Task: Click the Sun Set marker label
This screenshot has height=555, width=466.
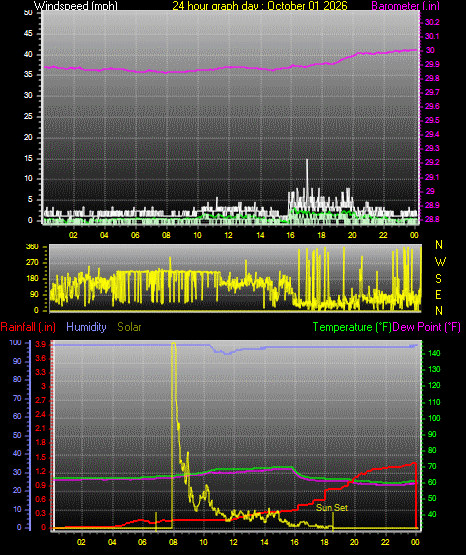Action: coord(332,507)
